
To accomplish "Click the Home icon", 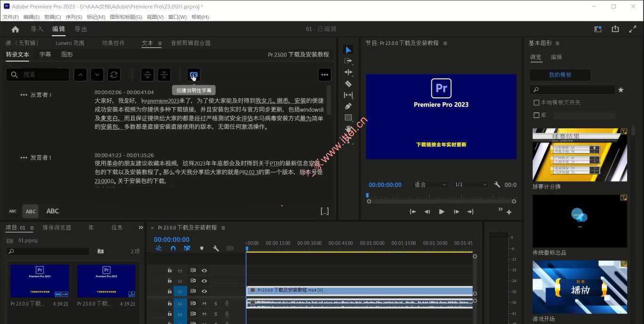I will point(15,29).
